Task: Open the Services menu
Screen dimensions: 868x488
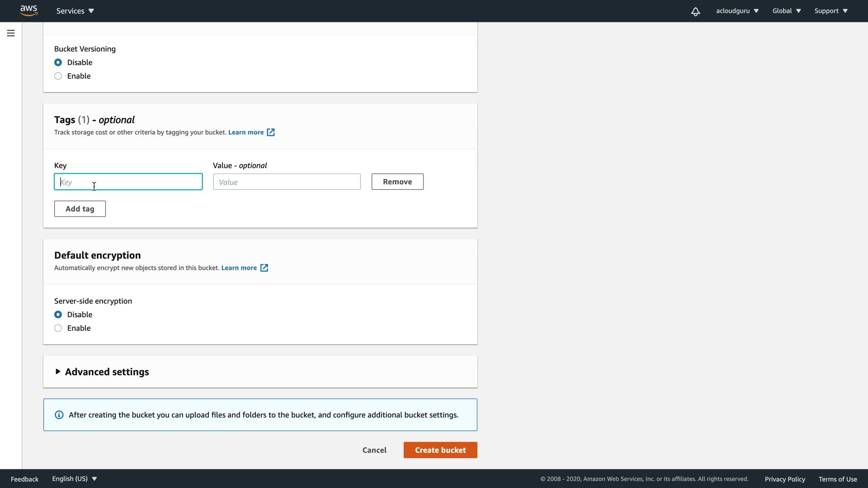Action: [x=75, y=11]
